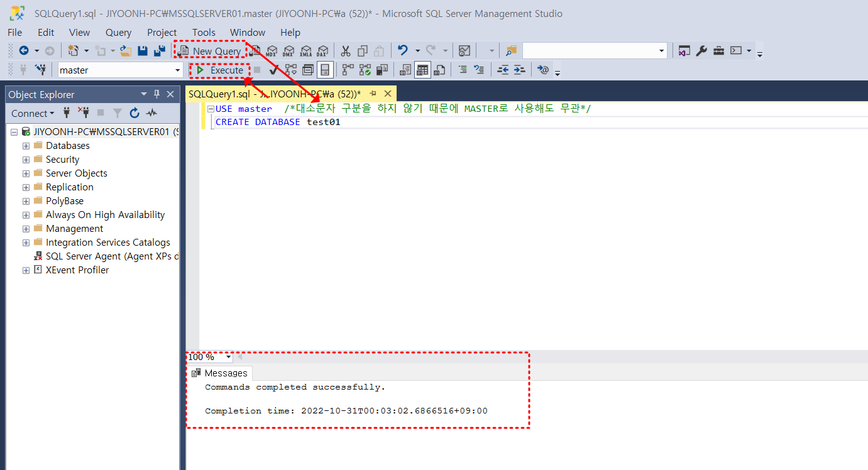Run the query with Execute
Image resolution: width=868 pixels, height=470 pixels.
(x=220, y=70)
